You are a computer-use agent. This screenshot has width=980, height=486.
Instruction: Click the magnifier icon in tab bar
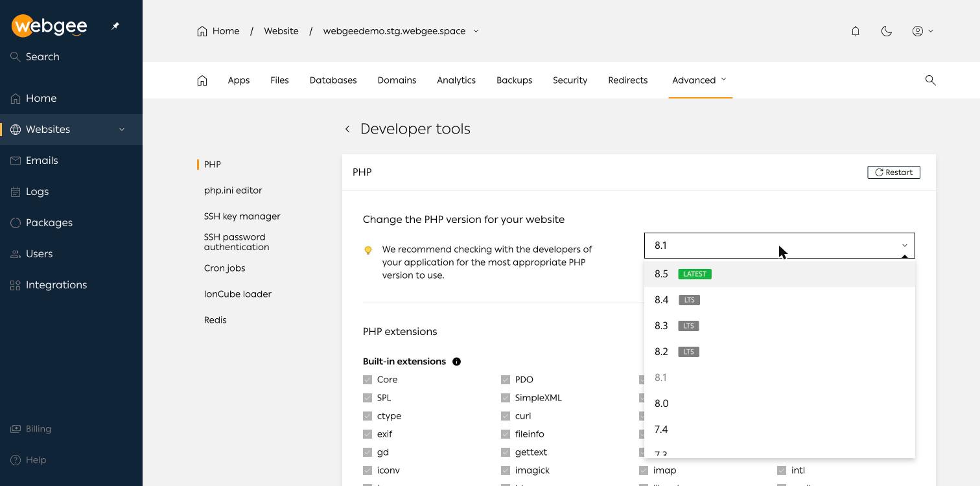click(x=931, y=80)
